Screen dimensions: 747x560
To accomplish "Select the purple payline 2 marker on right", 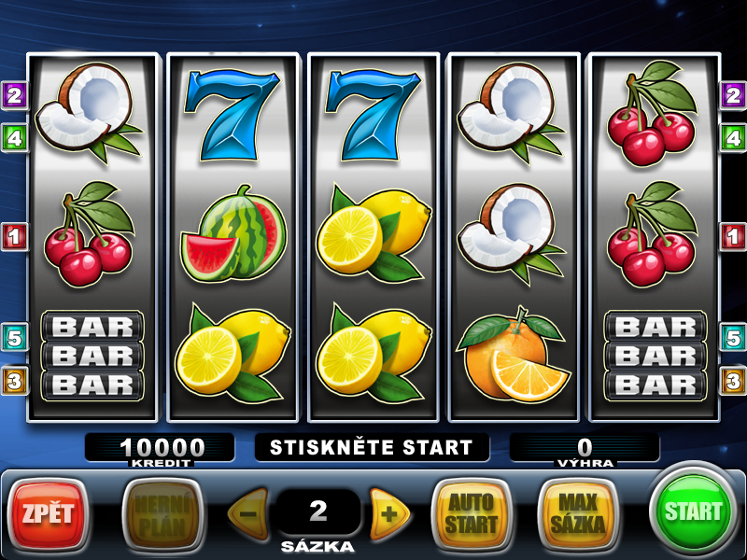I will (x=733, y=96).
